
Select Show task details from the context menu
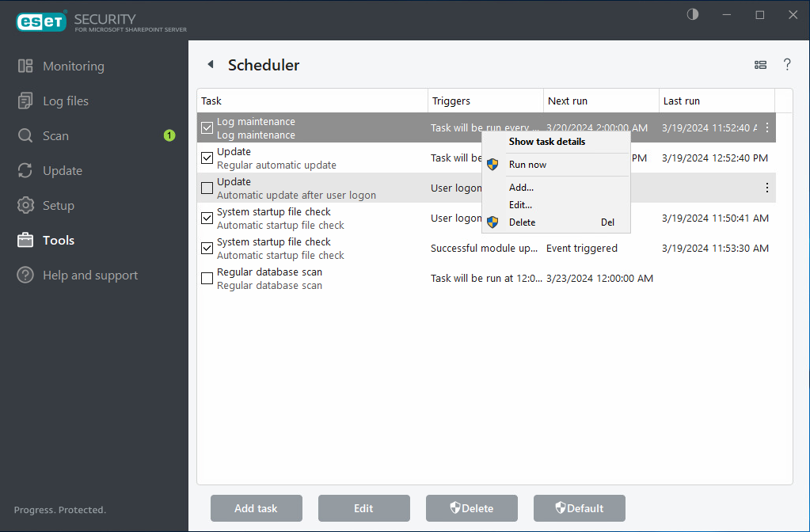547,142
